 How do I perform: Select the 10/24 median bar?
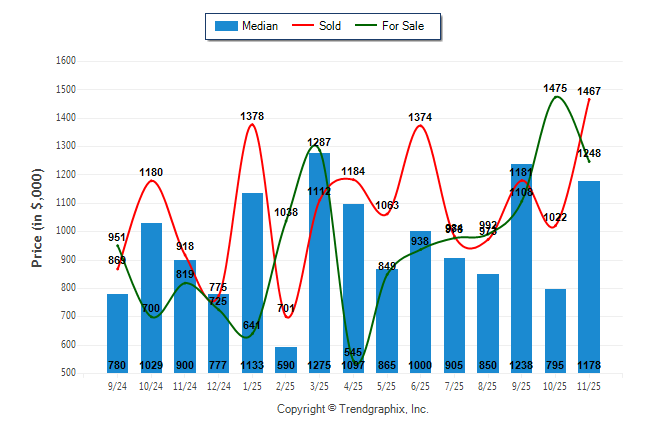click(x=152, y=297)
